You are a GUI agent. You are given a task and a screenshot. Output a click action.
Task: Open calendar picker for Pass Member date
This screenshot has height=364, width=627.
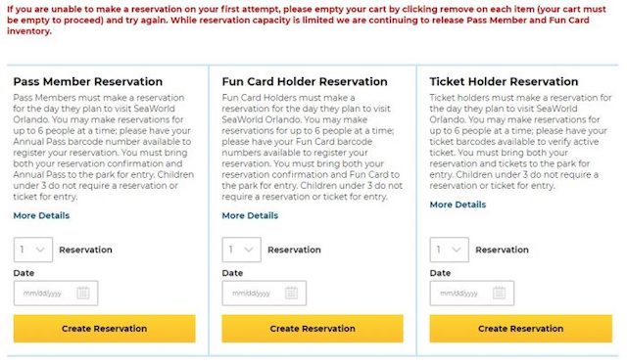click(83, 293)
